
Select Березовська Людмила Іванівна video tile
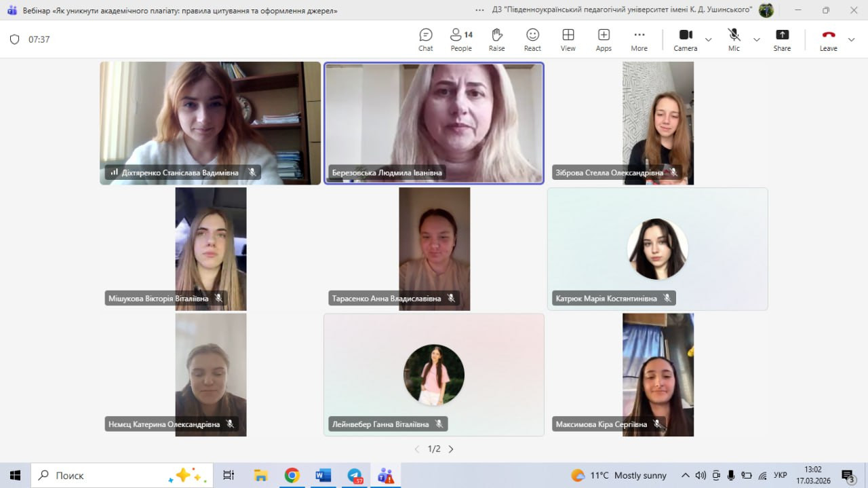434,123
